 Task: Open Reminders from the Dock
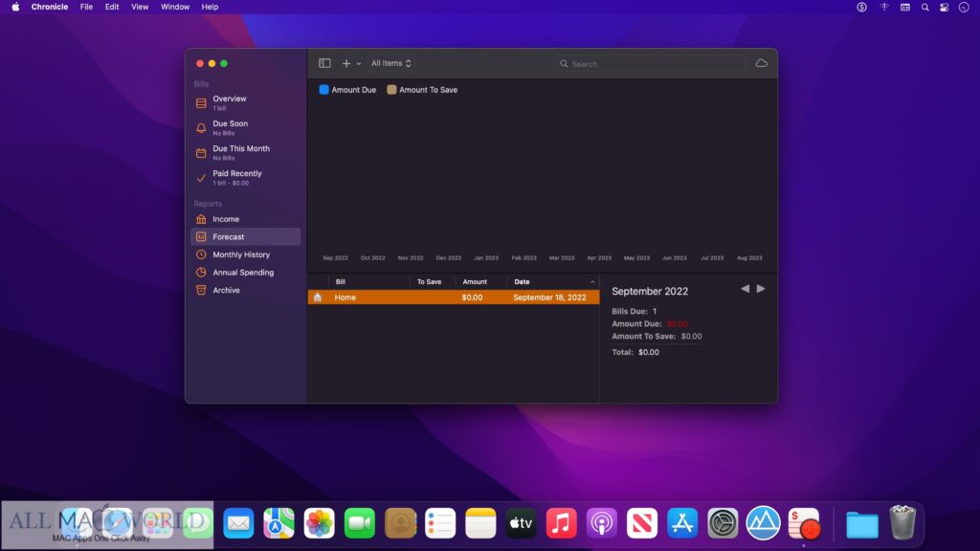[440, 523]
